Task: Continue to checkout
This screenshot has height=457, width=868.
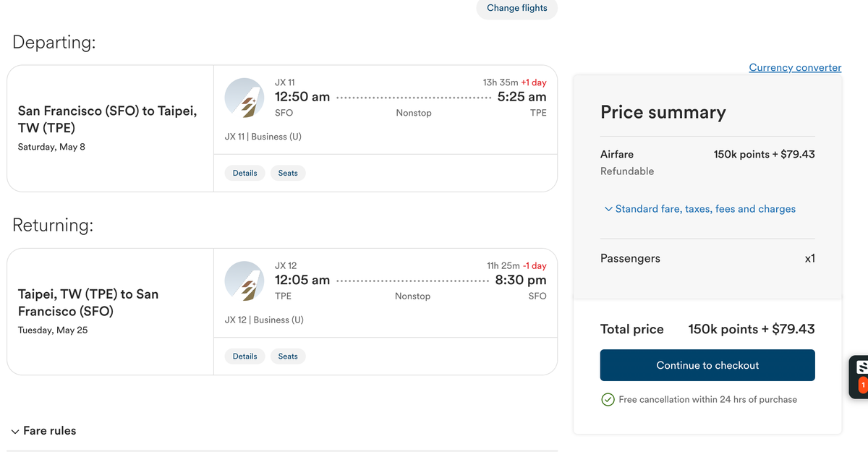Action: point(707,365)
